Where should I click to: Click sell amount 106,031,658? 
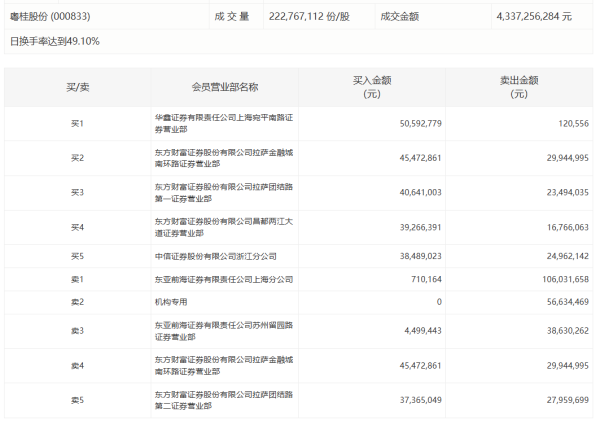click(565, 280)
